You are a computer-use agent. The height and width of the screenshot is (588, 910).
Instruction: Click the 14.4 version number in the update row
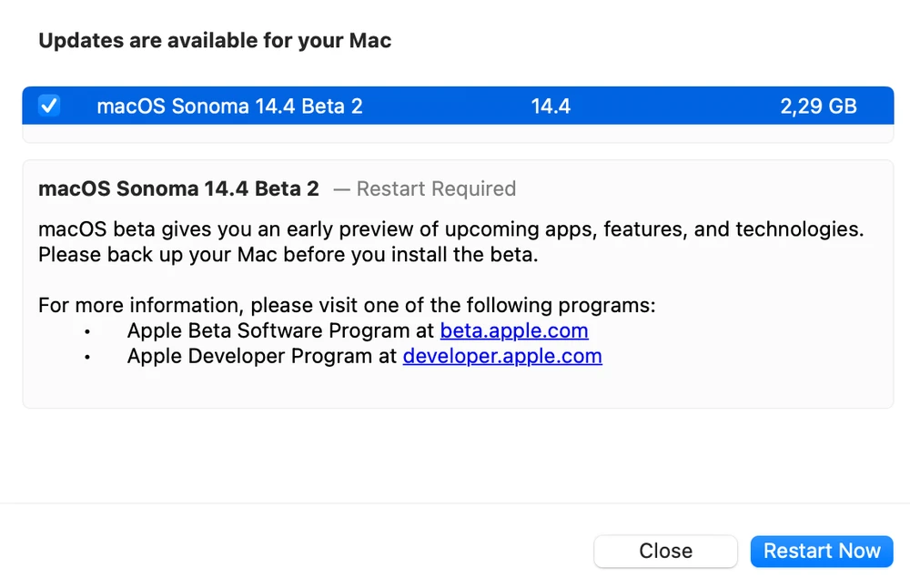(x=551, y=106)
